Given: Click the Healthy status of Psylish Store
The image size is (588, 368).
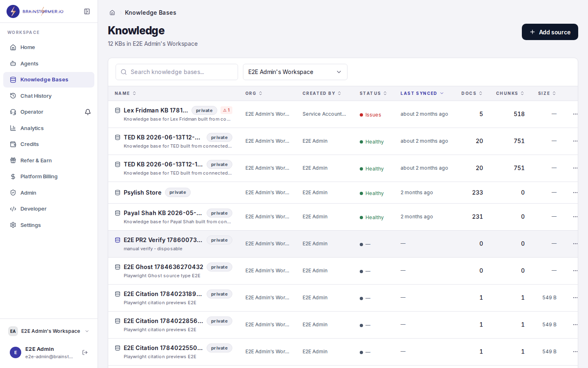Looking at the screenshot, I should click(372, 193).
